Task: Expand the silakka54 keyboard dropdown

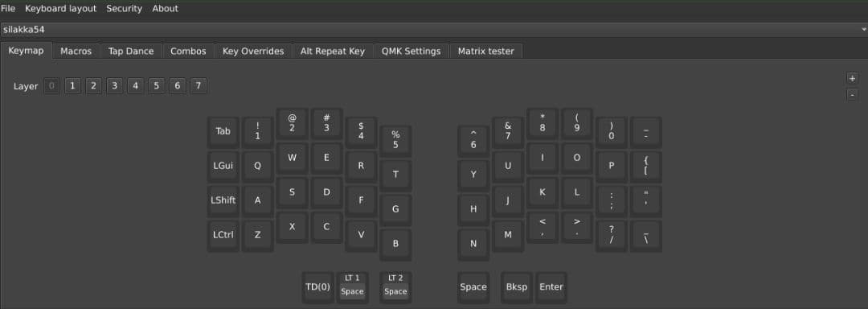Action: (x=434, y=29)
